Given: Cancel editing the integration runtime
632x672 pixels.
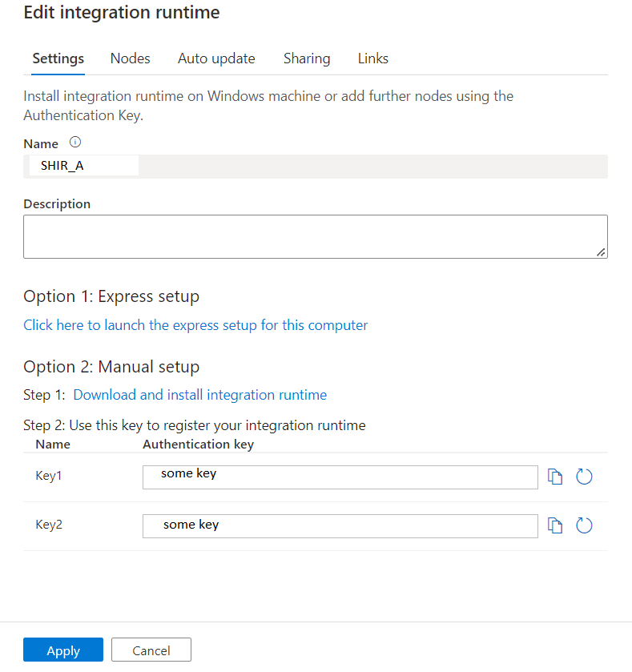Looking at the screenshot, I should pyautogui.click(x=151, y=649).
